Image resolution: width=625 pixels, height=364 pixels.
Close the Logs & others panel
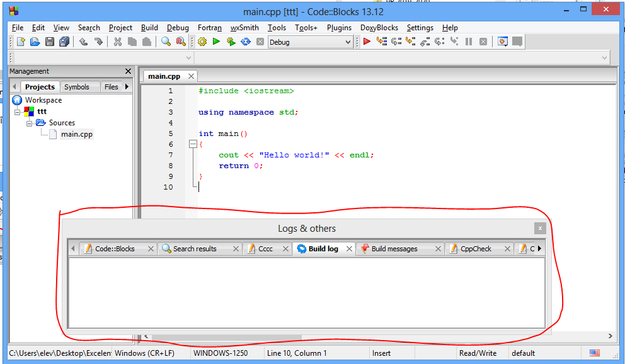(x=540, y=228)
